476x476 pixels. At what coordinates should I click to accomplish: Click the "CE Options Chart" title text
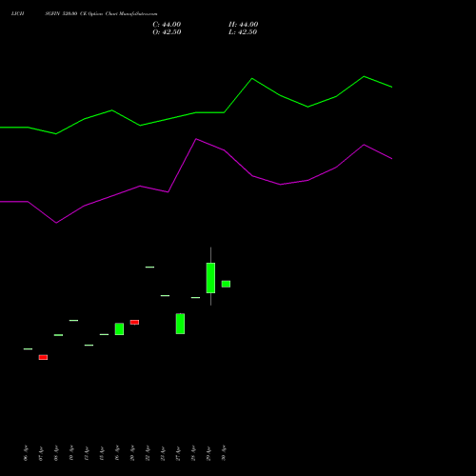98,13
